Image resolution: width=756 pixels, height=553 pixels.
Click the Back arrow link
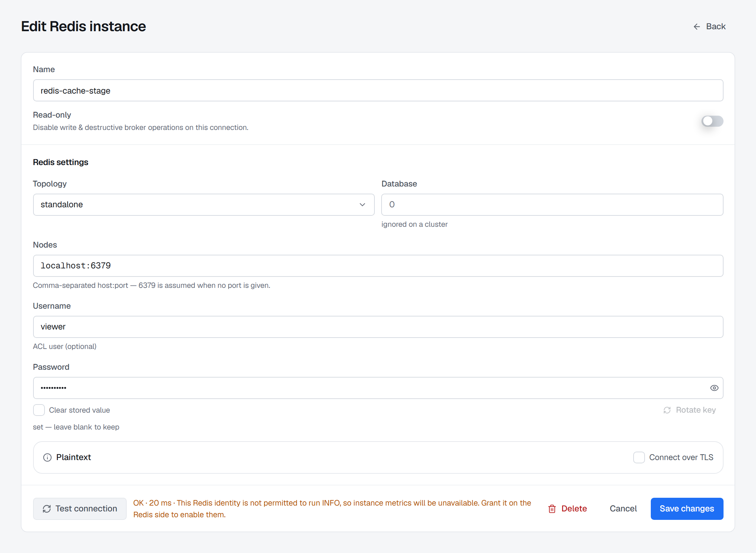(x=709, y=26)
